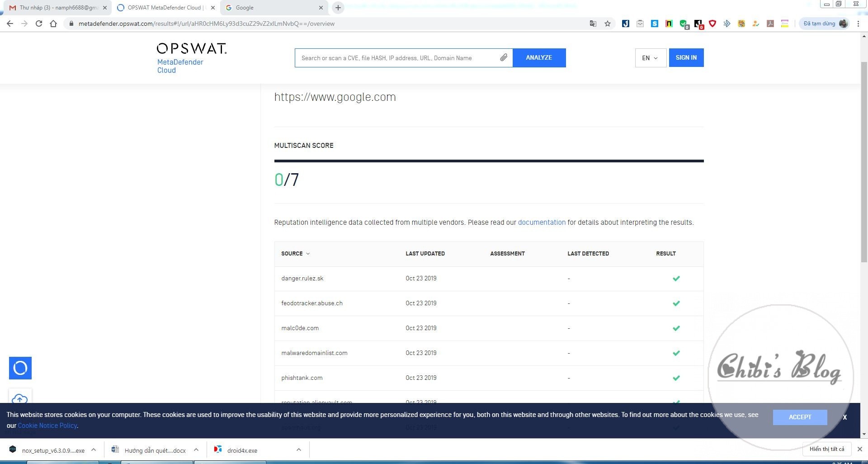Dismiss the cookie banner with X
This screenshot has width=868, height=464.
[x=844, y=417]
